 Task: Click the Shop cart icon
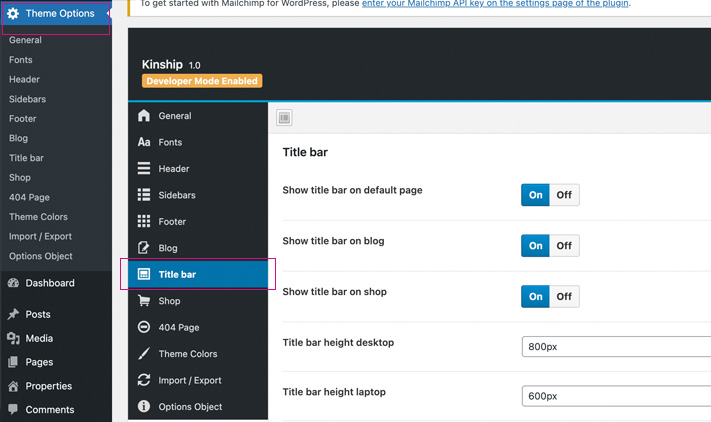(144, 301)
